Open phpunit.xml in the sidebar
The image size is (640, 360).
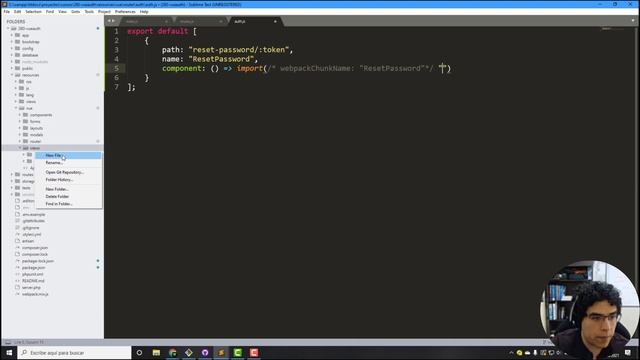pos(32,274)
